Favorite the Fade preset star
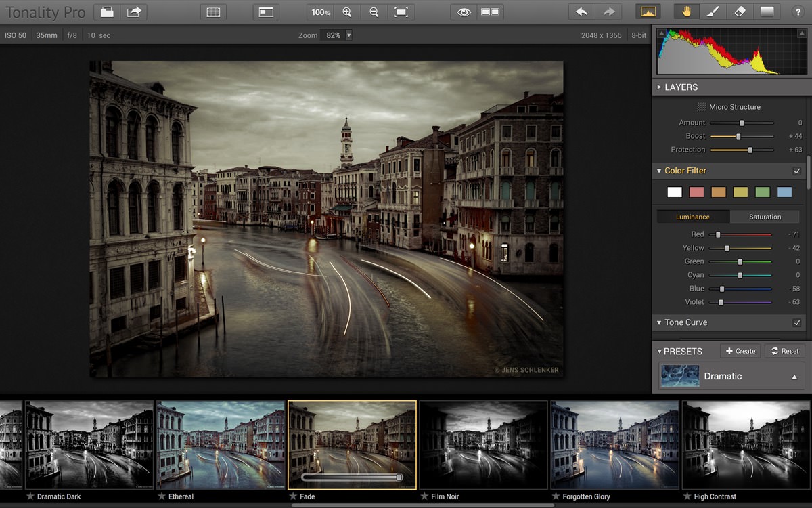812x508 pixels. pyautogui.click(x=293, y=496)
